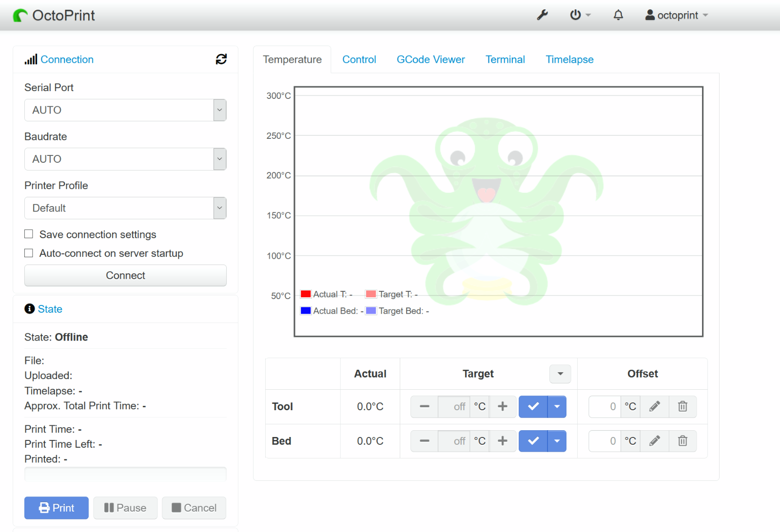
Task: Edit the Tool temperature offset
Action: click(655, 406)
